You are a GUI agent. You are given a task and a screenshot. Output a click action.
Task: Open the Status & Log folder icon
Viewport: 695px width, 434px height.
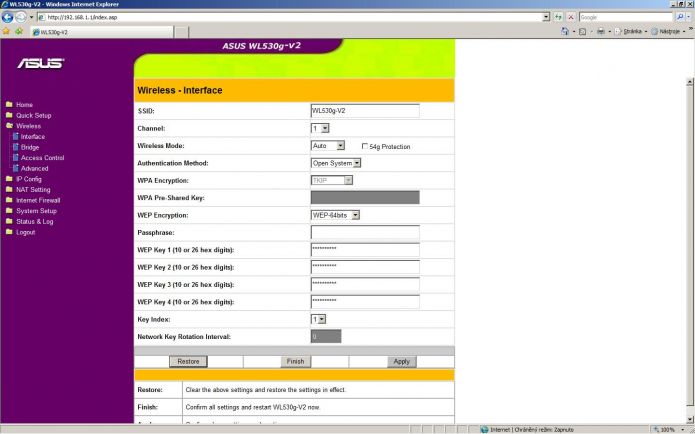pos(9,221)
